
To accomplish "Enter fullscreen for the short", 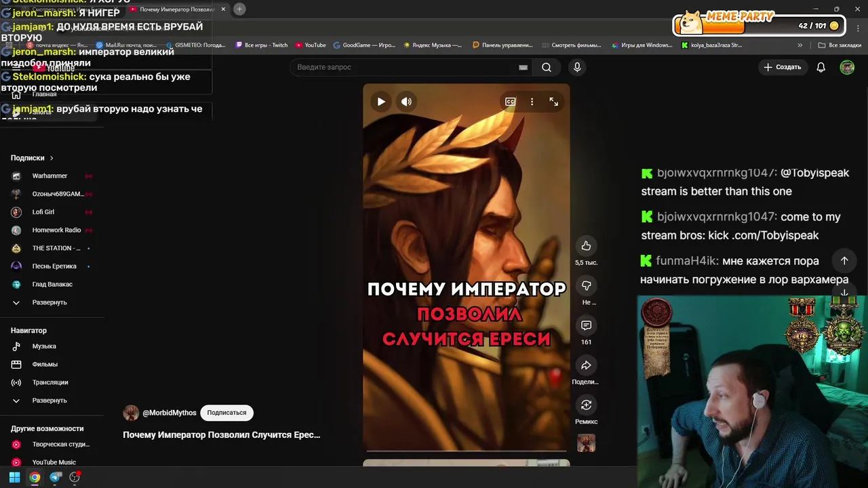I will click(553, 102).
